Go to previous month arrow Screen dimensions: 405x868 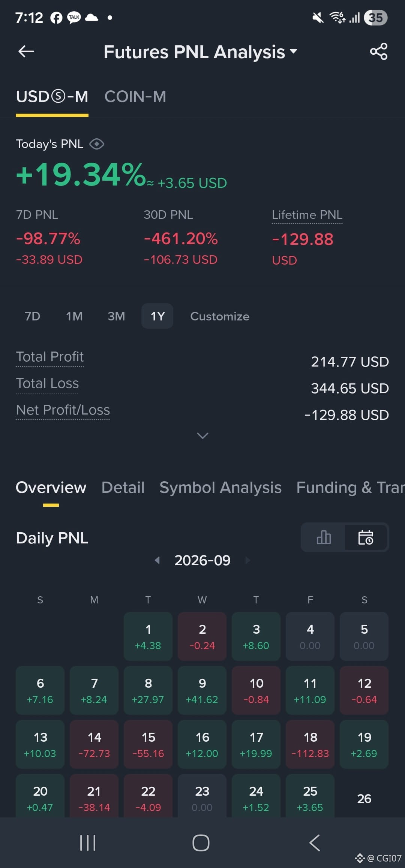click(x=157, y=560)
